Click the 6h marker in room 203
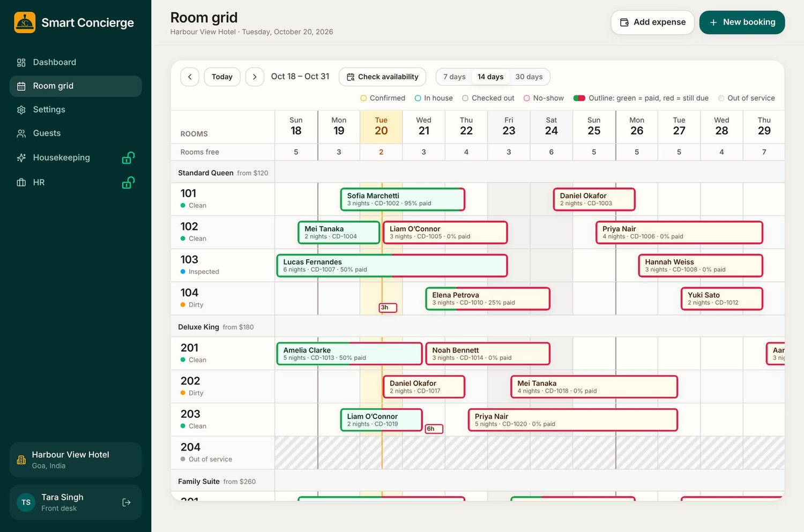 434,429
